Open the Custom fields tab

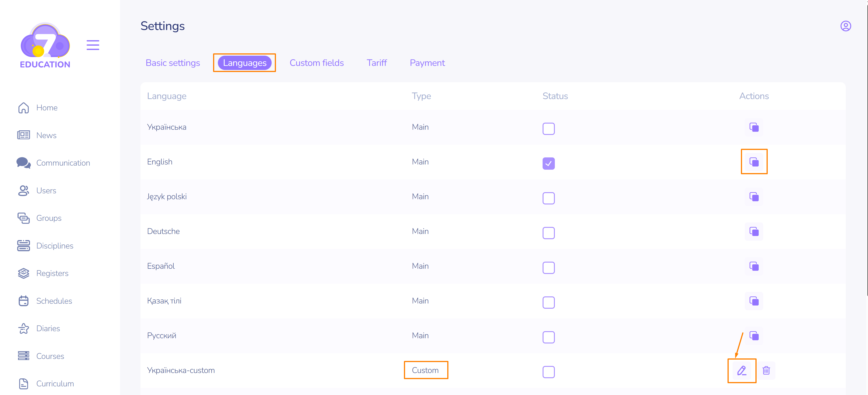316,63
